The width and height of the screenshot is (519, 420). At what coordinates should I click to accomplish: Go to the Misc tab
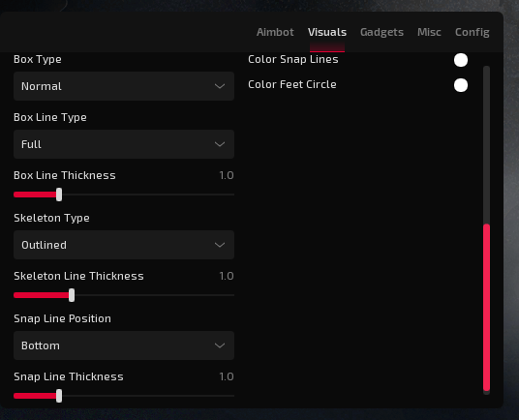point(429,32)
